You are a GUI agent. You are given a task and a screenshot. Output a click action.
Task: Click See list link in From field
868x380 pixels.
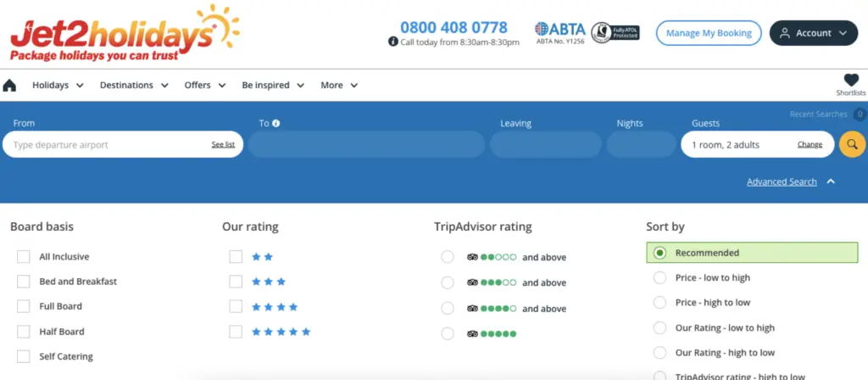point(223,144)
